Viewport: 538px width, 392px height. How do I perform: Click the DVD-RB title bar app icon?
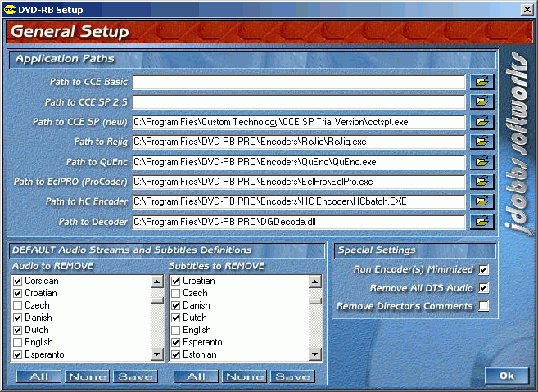[10, 10]
